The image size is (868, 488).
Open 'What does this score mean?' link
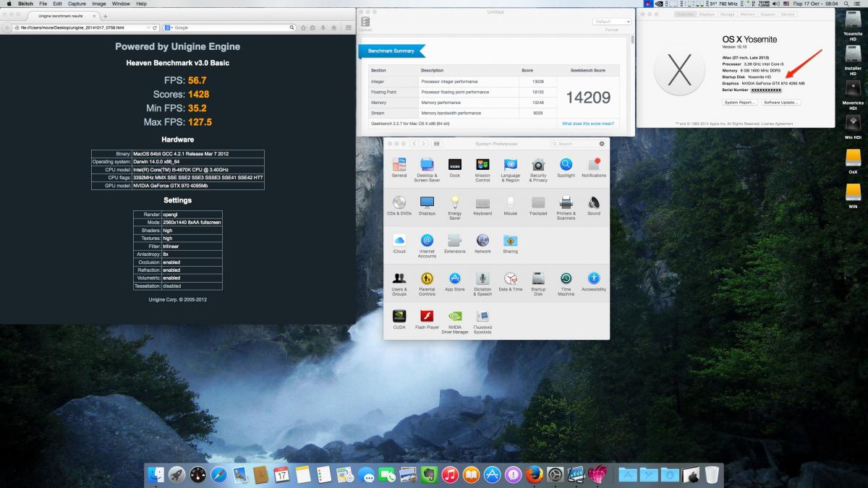pyautogui.click(x=588, y=124)
